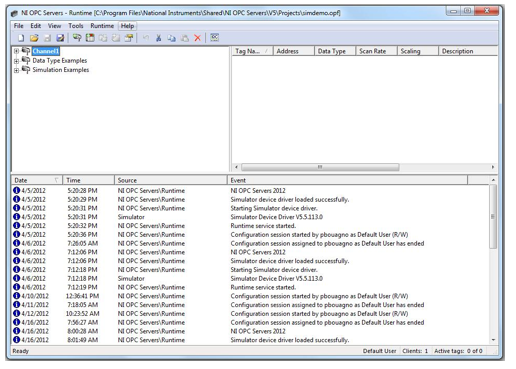Click the Event column header
516x369 pixels.
(x=347, y=180)
